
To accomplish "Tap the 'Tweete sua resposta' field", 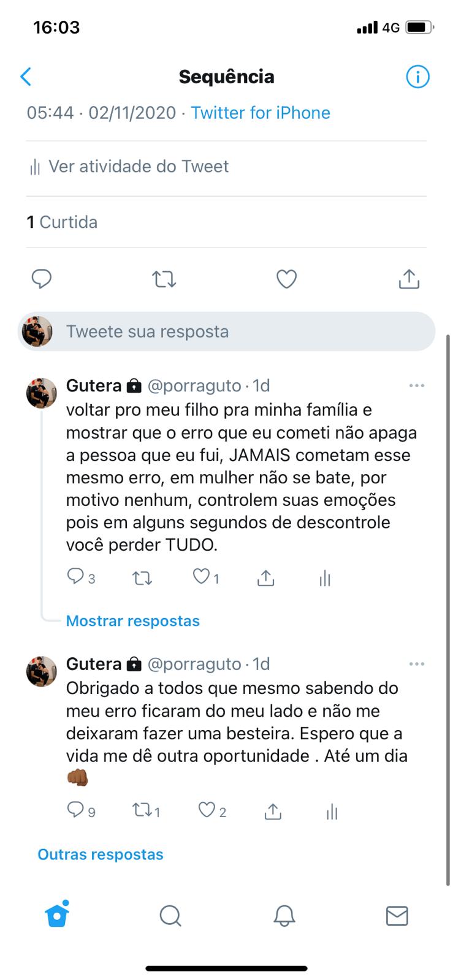I will [227, 331].
